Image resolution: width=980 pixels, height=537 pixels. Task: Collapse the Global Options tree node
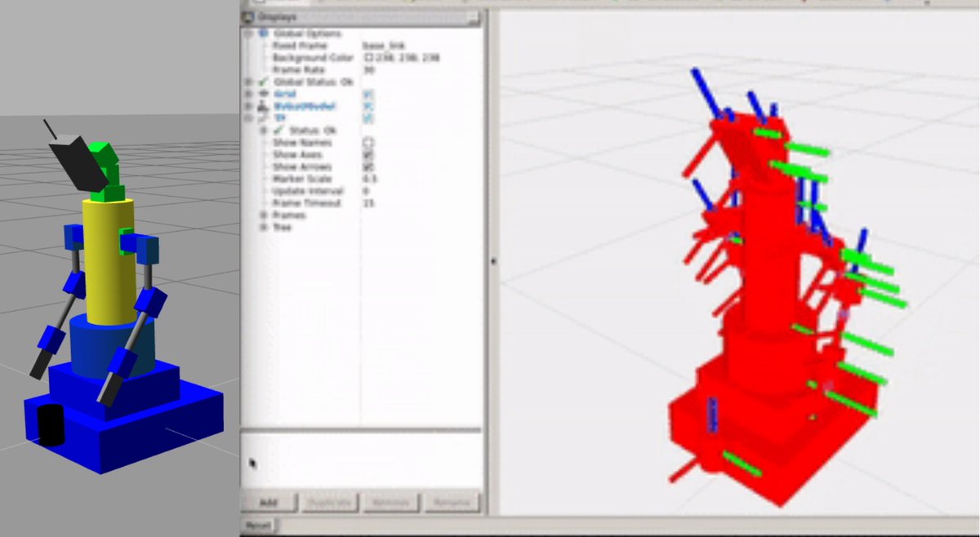(x=249, y=33)
